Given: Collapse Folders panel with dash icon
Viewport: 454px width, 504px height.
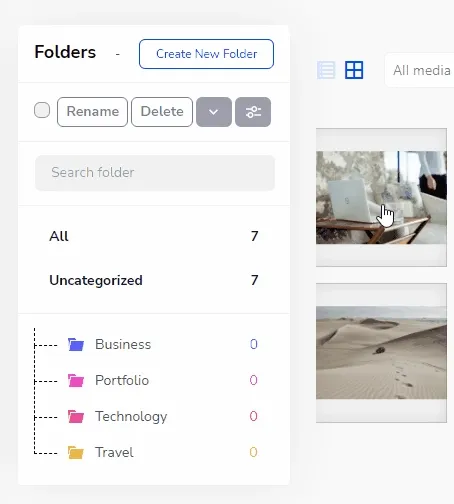Looking at the screenshot, I should tap(118, 54).
